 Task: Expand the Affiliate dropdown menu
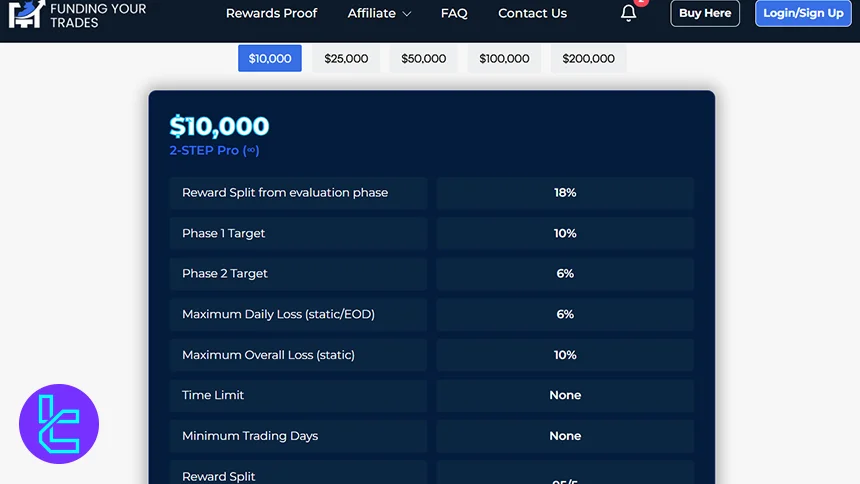pos(379,13)
